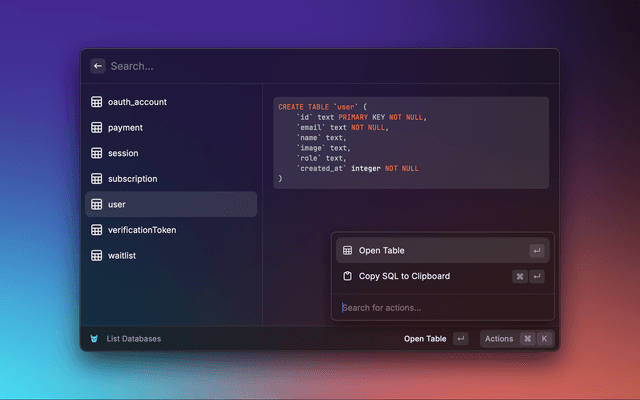Click the List Databases label

[x=134, y=339]
